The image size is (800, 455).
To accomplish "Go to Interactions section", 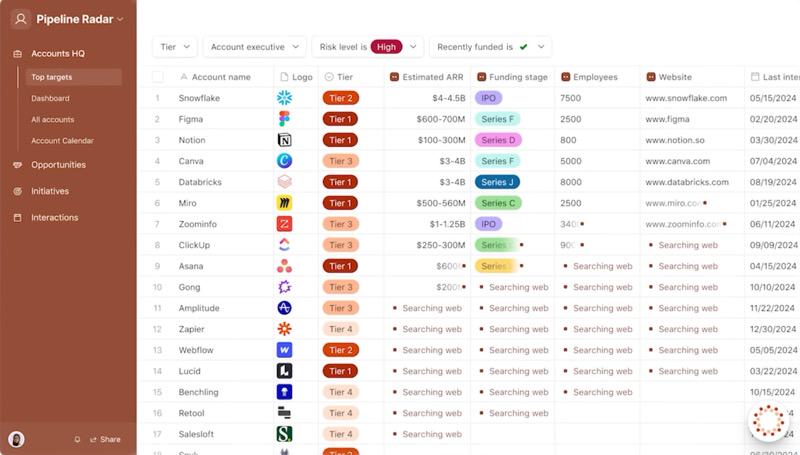I will click(x=55, y=218).
